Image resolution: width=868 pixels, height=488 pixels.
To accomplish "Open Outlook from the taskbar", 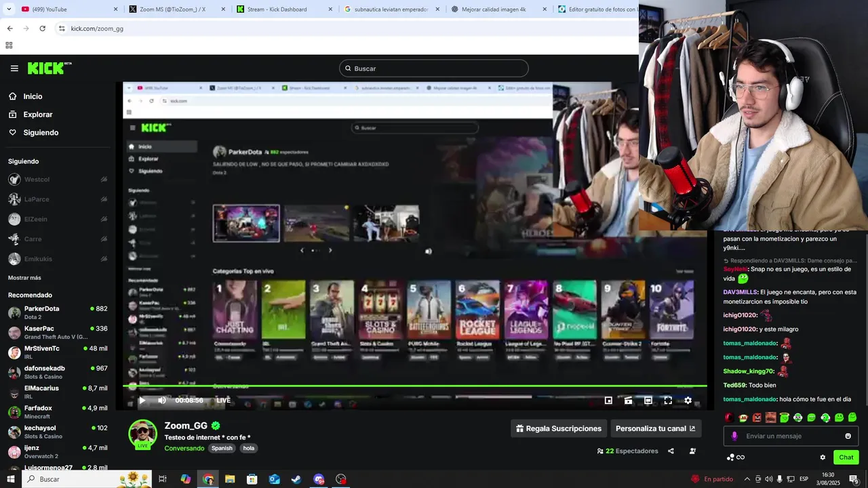I will tap(274, 479).
